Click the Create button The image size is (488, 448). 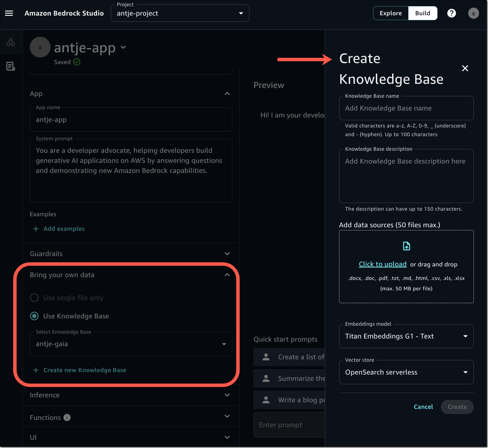click(x=457, y=407)
